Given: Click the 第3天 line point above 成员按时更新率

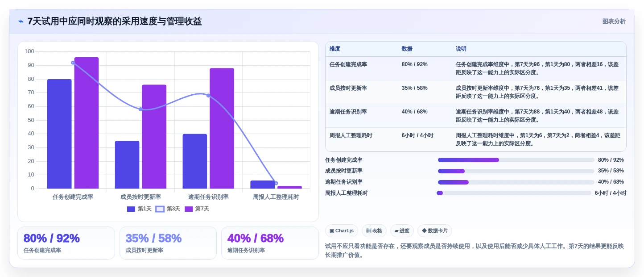Looking at the screenshot, I should pyautogui.click(x=140, y=109).
